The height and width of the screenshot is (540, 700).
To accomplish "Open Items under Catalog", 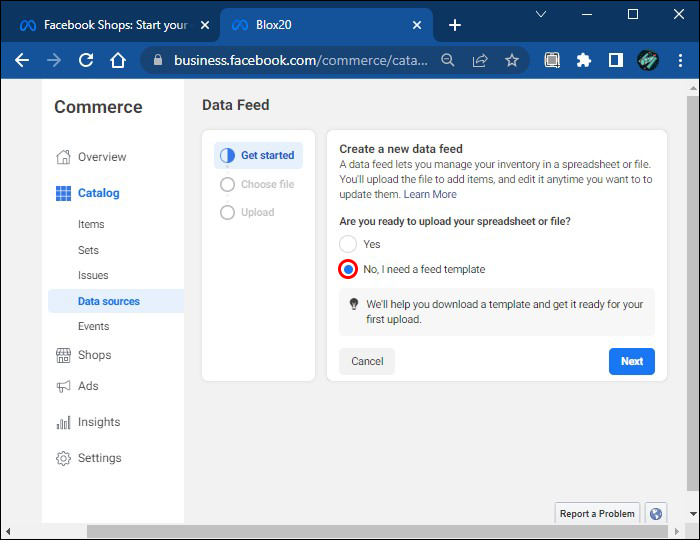I will tap(91, 224).
